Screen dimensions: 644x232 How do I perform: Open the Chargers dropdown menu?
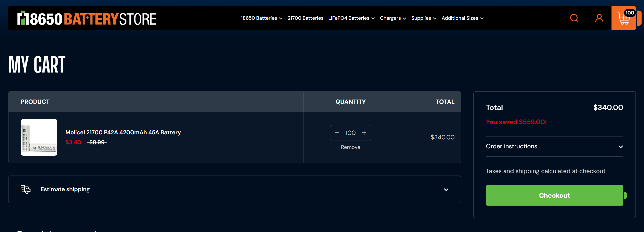393,18
